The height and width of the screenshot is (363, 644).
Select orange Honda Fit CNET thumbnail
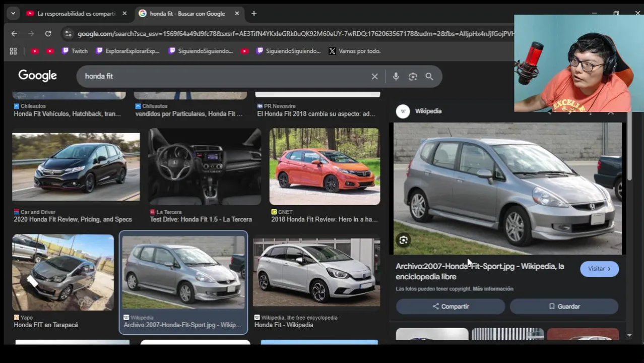coord(325,166)
